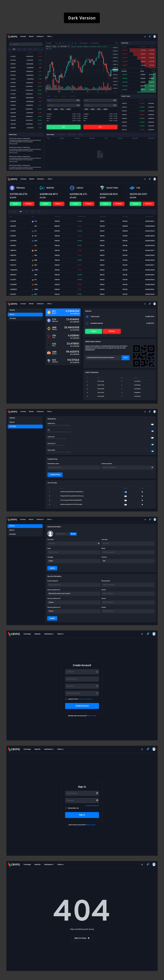Click the KuCoin Token diamond icon

tap(102, 188)
